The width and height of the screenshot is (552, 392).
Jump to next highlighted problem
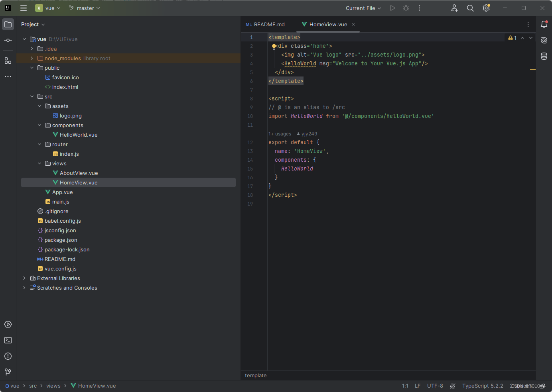click(x=531, y=38)
